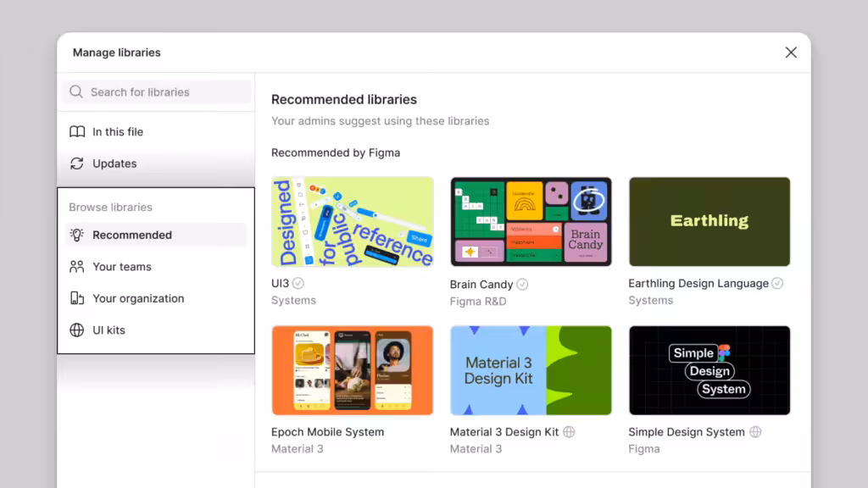The image size is (868, 488).
Task: Click the Epoch Mobile System title
Action: (x=326, y=432)
